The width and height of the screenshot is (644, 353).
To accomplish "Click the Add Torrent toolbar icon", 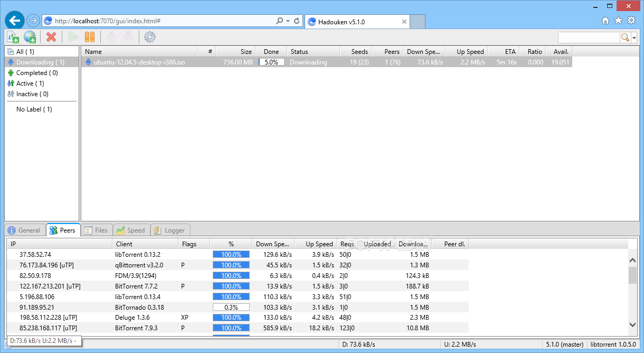I will click(x=13, y=37).
